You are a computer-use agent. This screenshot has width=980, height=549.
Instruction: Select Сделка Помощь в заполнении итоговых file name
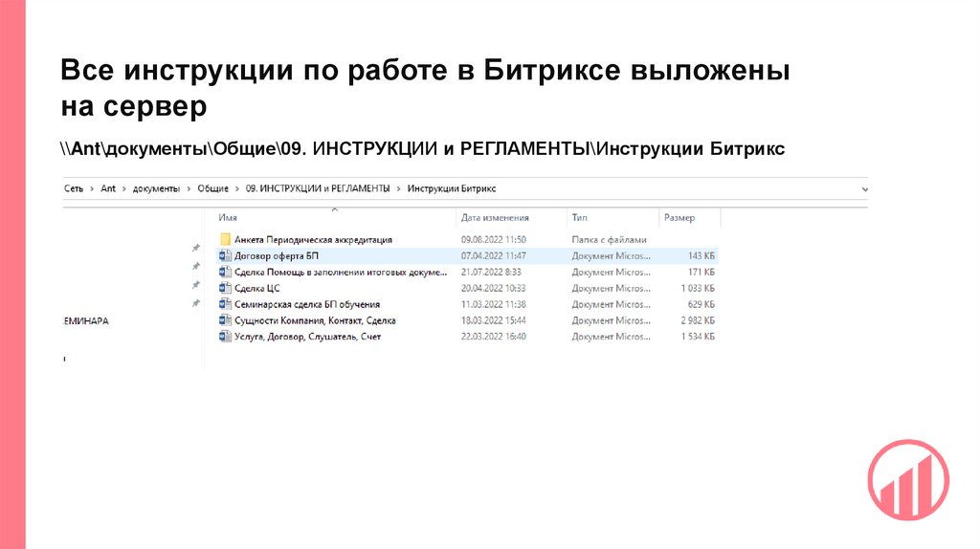click(x=341, y=272)
